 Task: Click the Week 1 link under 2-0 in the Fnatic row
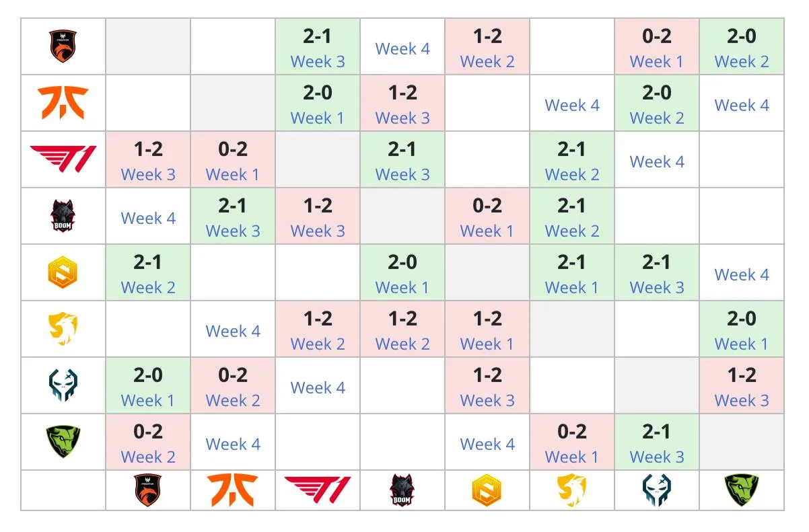(x=318, y=118)
